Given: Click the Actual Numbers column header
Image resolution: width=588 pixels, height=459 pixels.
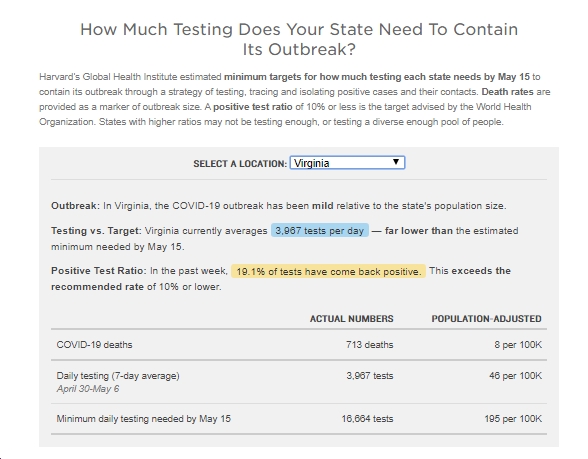Looking at the screenshot, I should tap(351, 319).
